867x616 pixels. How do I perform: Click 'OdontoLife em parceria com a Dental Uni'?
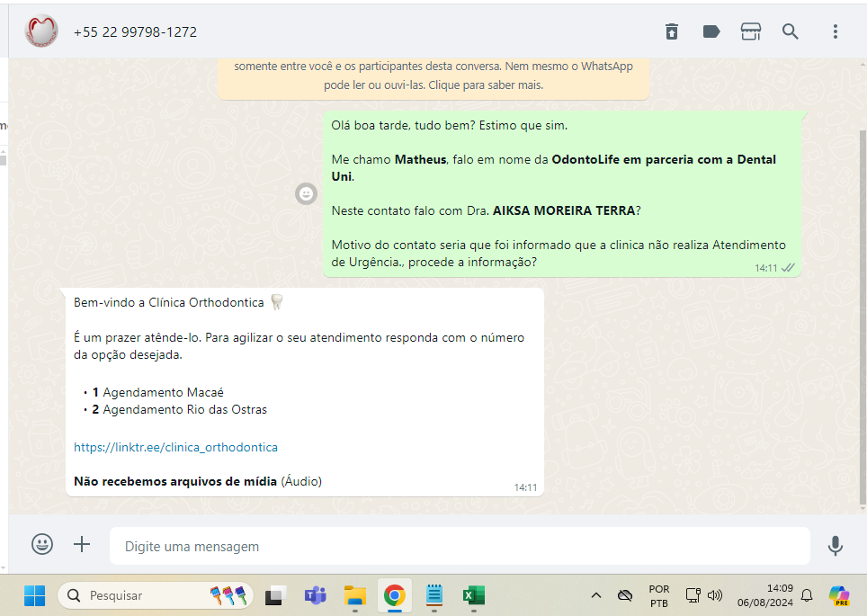(553, 167)
